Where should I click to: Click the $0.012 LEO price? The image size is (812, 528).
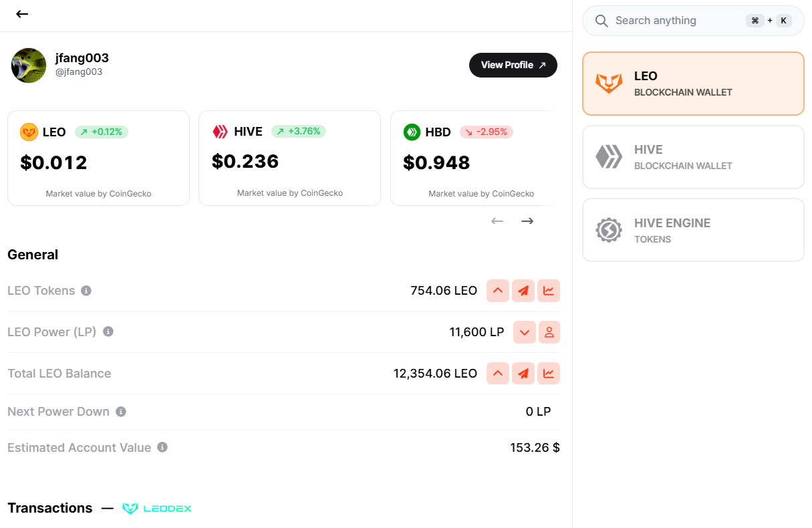pos(54,162)
